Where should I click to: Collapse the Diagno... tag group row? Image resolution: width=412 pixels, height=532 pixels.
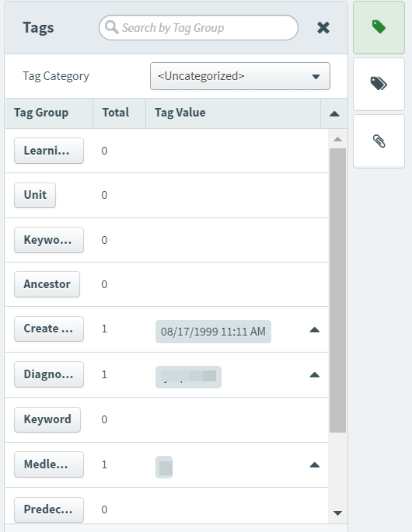click(x=315, y=374)
